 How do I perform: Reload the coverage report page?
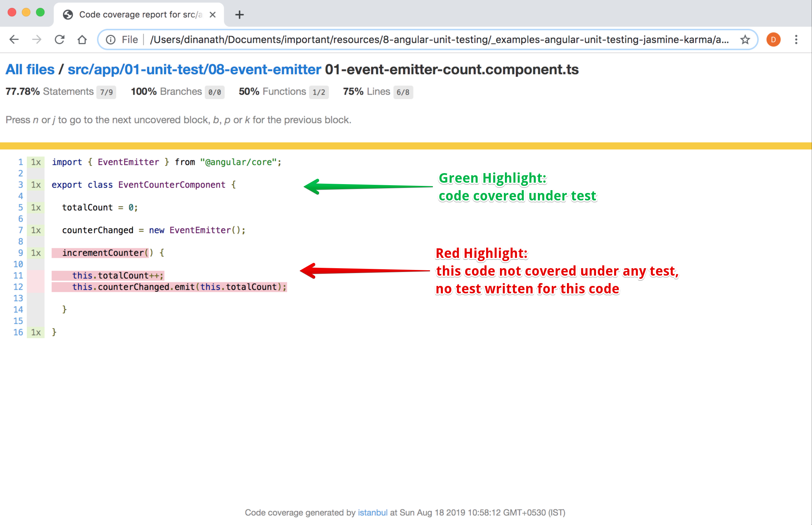60,39
